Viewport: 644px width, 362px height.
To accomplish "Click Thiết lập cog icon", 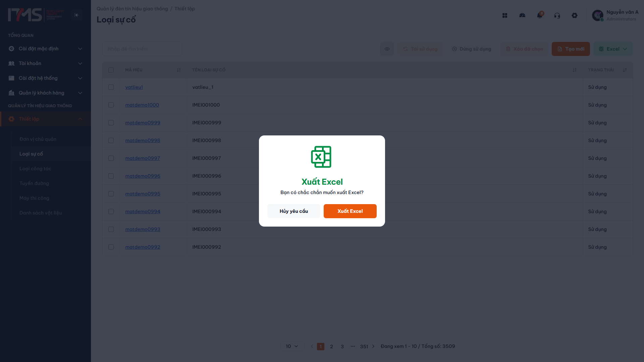I will click(x=11, y=119).
